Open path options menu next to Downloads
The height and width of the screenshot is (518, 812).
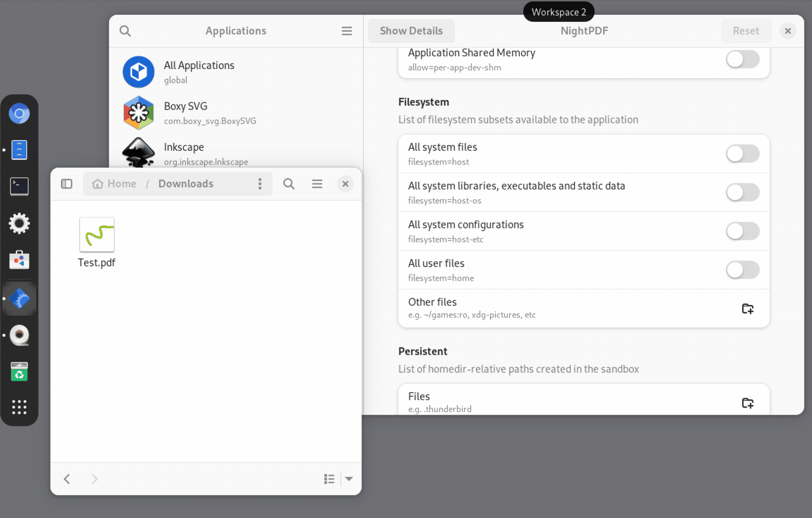point(260,183)
